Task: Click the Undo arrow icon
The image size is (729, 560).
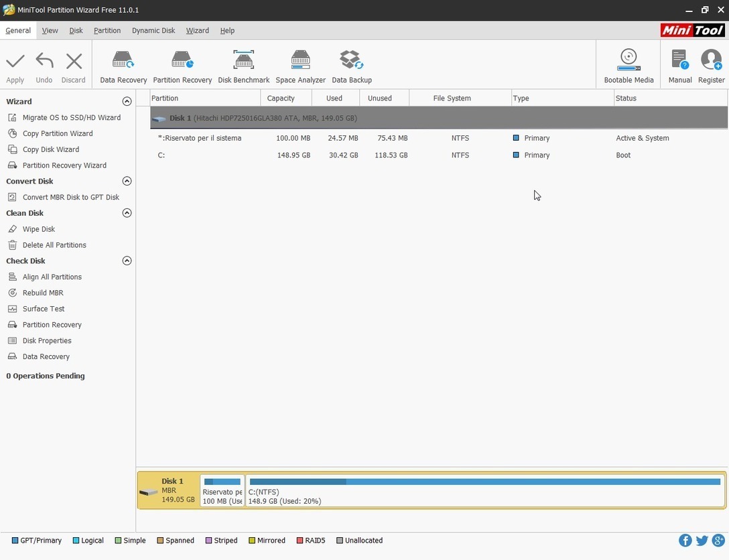Action: 45,61
